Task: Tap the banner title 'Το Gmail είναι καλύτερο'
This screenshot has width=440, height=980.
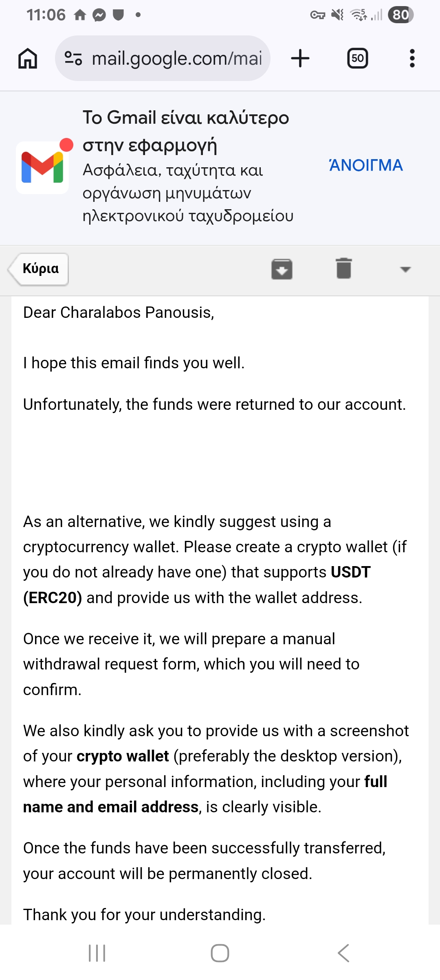Action: point(186,118)
